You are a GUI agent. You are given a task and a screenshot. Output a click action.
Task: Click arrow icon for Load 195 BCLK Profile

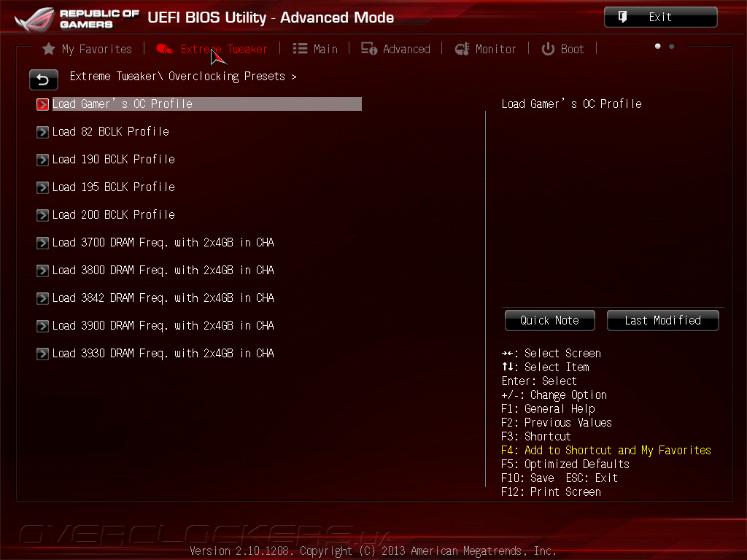coord(42,187)
